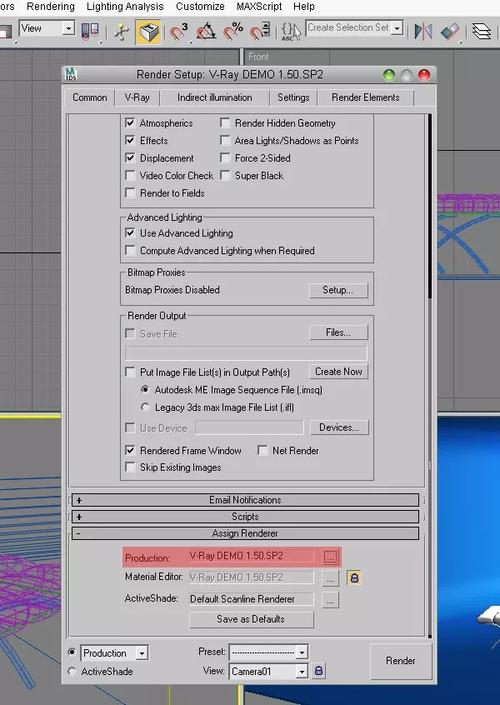Click the 3ds Max logo in dialog title
500x705 pixels.
tap(71, 74)
